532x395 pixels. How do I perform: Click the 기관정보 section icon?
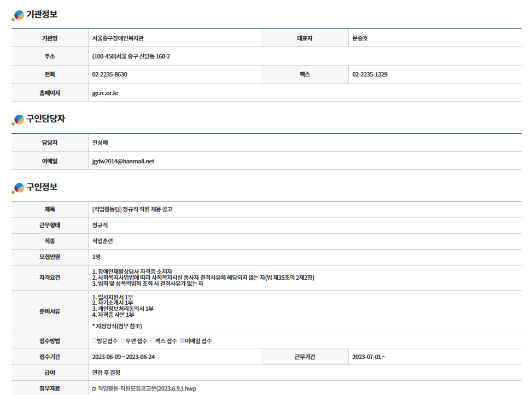click(x=18, y=15)
